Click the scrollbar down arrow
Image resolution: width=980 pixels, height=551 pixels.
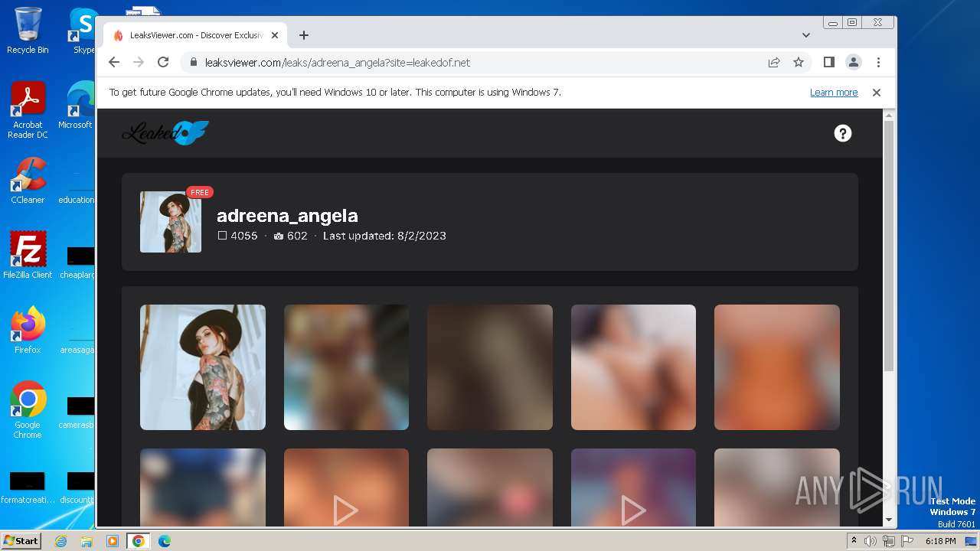[x=889, y=520]
